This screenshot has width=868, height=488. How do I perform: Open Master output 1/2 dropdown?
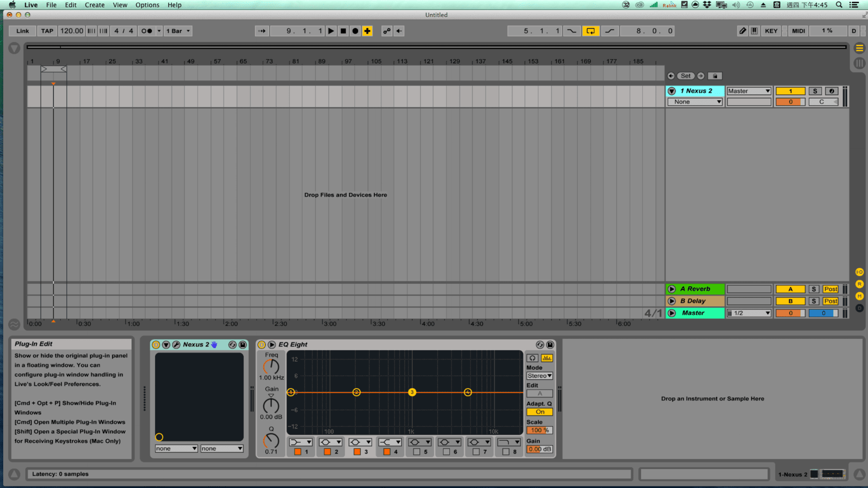coord(749,313)
